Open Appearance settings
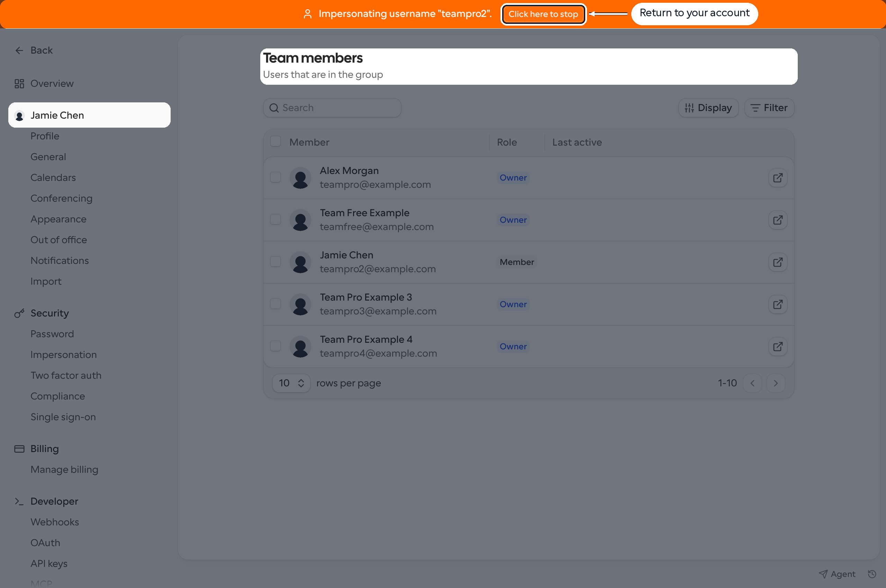Screen dimensions: 886x588 pyautogui.click(x=58, y=219)
